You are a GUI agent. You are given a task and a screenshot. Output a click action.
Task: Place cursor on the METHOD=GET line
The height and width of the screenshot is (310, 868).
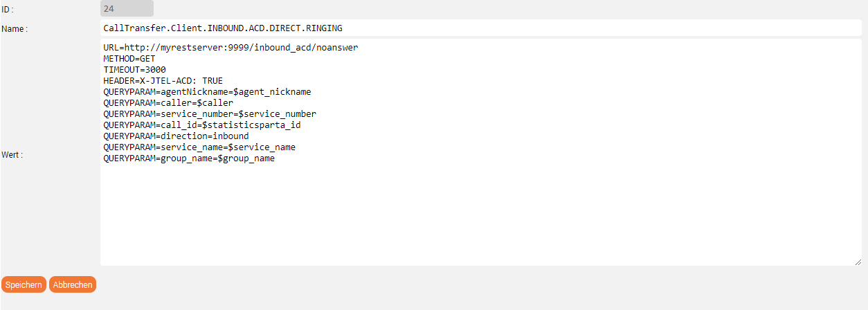pos(129,59)
